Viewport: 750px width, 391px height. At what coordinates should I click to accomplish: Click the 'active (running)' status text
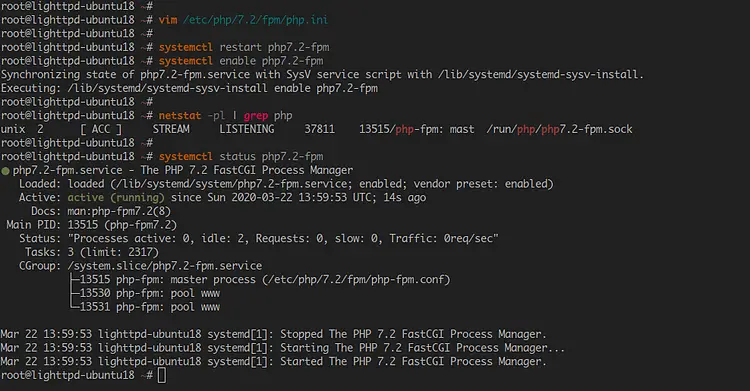(116, 198)
